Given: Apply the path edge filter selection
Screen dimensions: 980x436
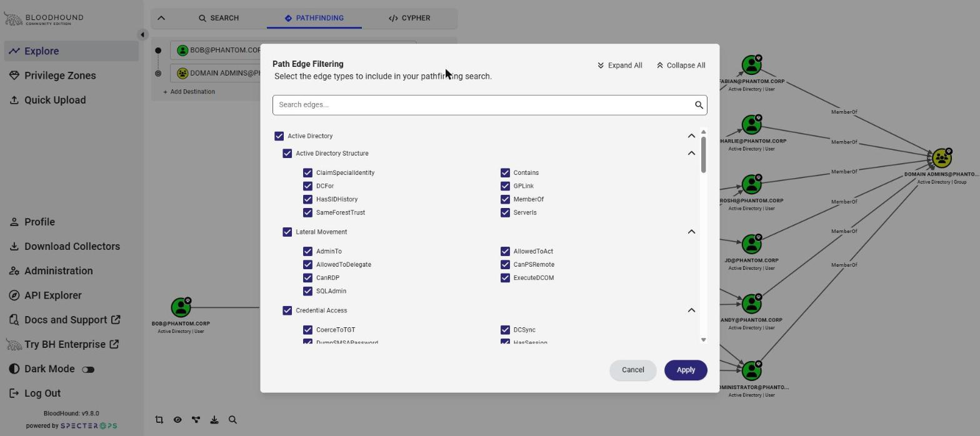Looking at the screenshot, I should pos(686,370).
